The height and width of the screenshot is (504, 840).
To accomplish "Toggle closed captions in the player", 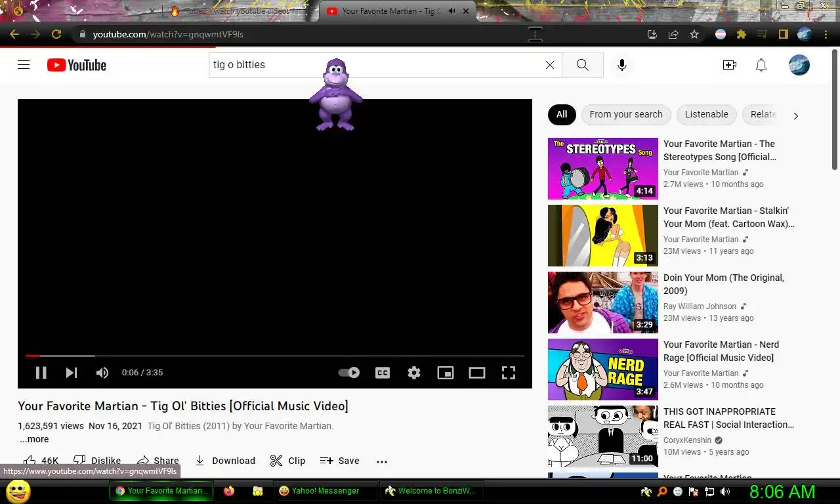I will click(x=383, y=373).
